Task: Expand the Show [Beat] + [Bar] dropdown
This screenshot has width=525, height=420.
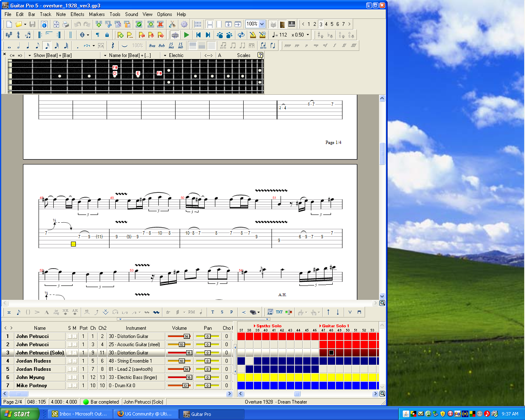Action: [x=30, y=55]
